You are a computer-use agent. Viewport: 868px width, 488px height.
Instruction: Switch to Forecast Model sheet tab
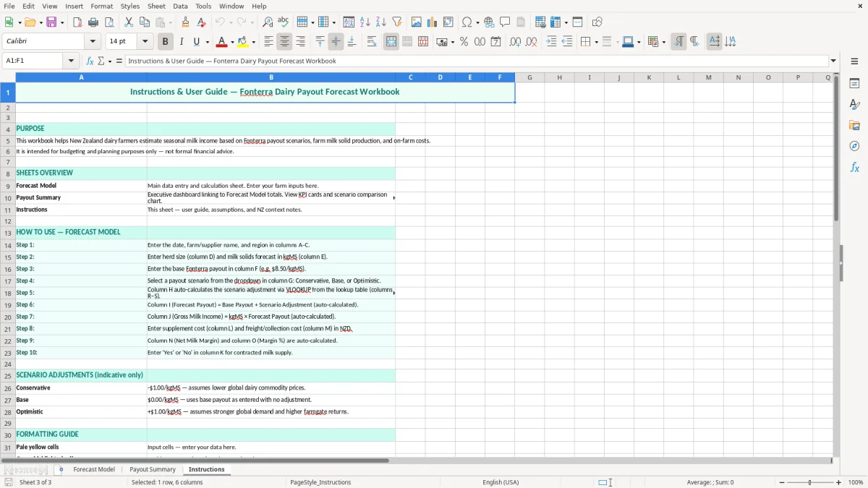(94, 469)
